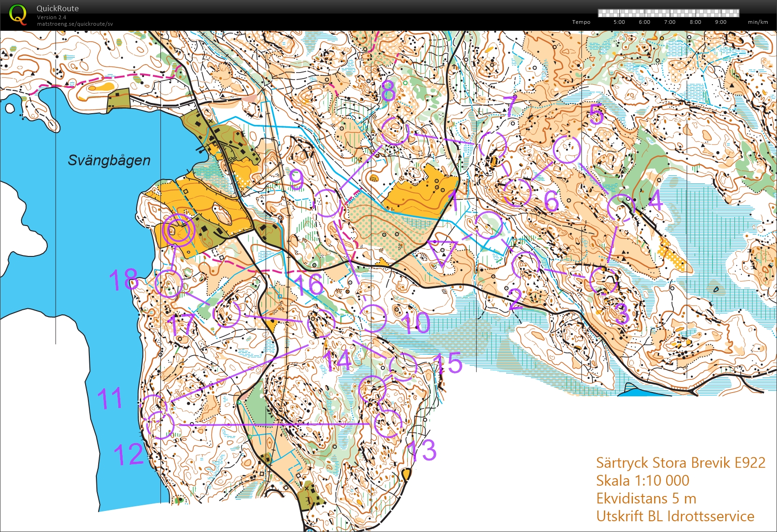The width and height of the screenshot is (777, 532).
Task: Select control circle 3
Action: (x=603, y=281)
